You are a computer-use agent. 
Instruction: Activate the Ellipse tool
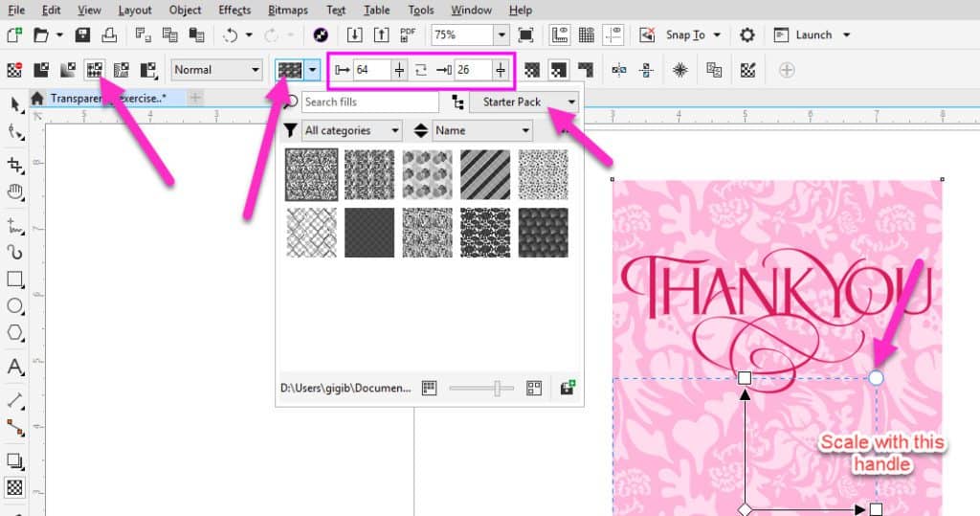point(15,307)
